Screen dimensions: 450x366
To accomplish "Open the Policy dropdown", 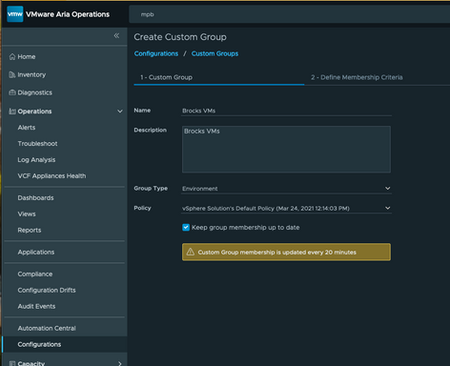I will click(286, 208).
